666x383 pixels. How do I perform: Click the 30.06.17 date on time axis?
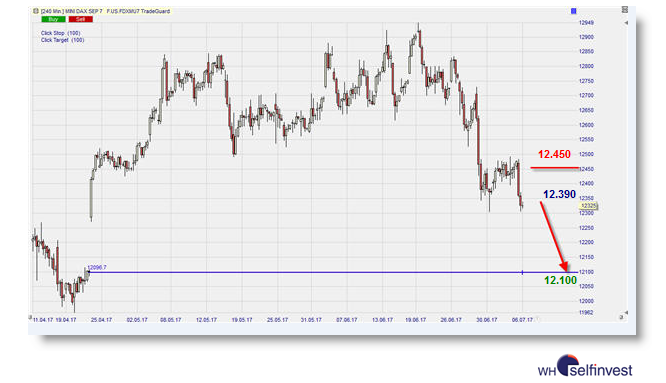tap(487, 320)
